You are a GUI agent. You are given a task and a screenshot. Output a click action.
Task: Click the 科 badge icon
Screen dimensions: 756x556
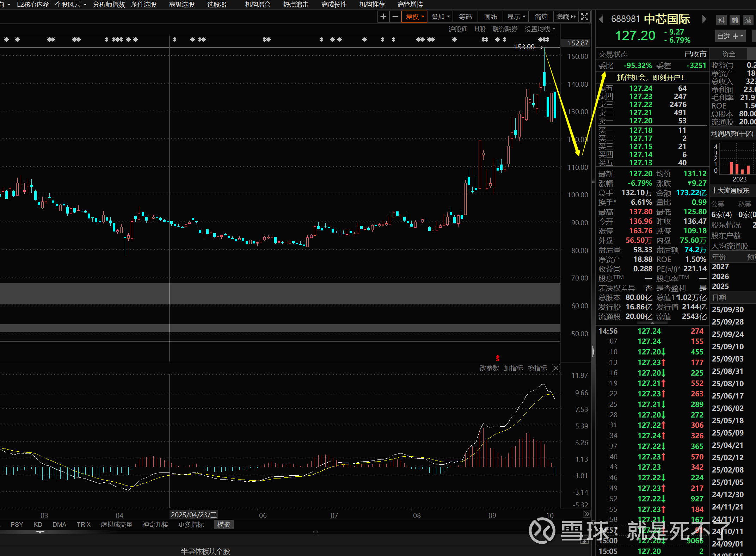pyautogui.click(x=721, y=20)
